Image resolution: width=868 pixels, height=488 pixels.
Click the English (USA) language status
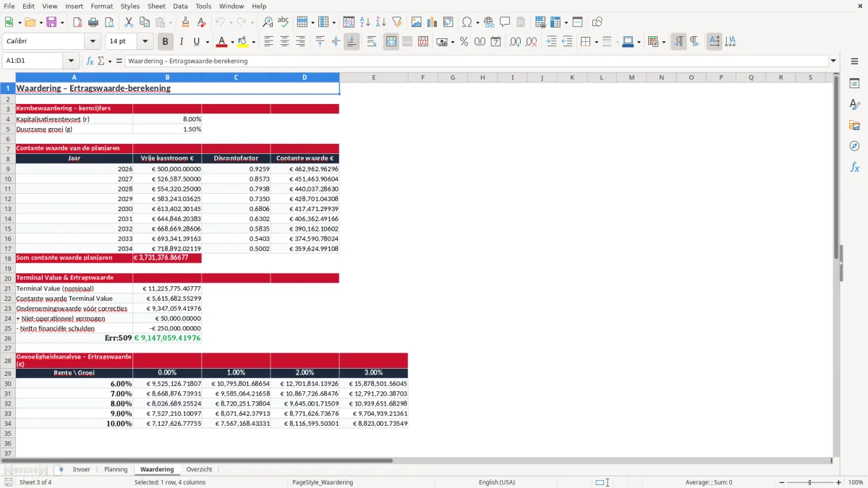(x=497, y=482)
